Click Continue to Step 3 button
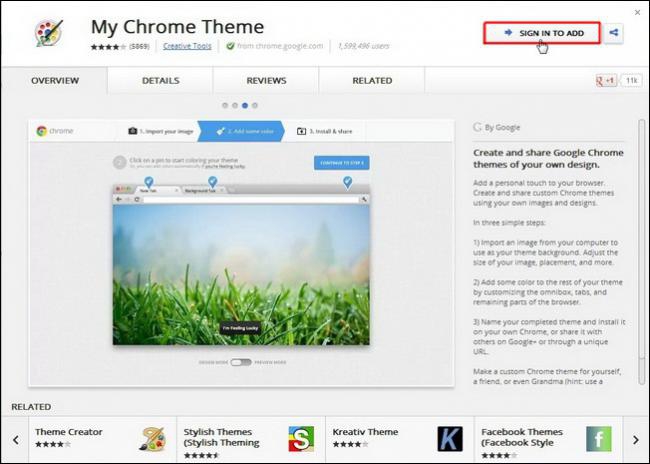 click(342, 163)
